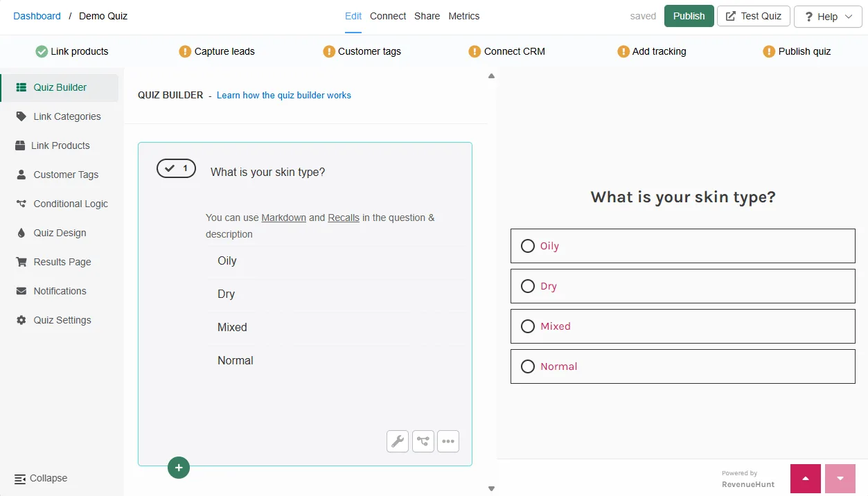The height and width of the screenshot is (496, 868).
Task: Select the Normal radio option in preview
Action: coord(528,366)
